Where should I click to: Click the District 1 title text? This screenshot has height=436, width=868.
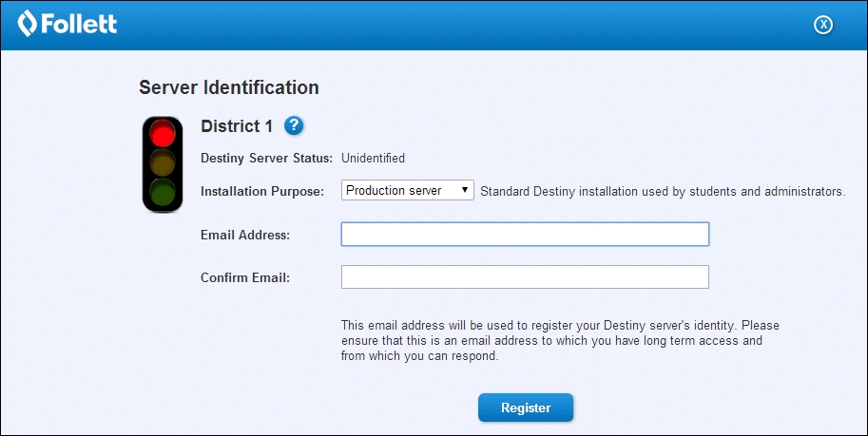pyautogui.click(x=237, y=126)
